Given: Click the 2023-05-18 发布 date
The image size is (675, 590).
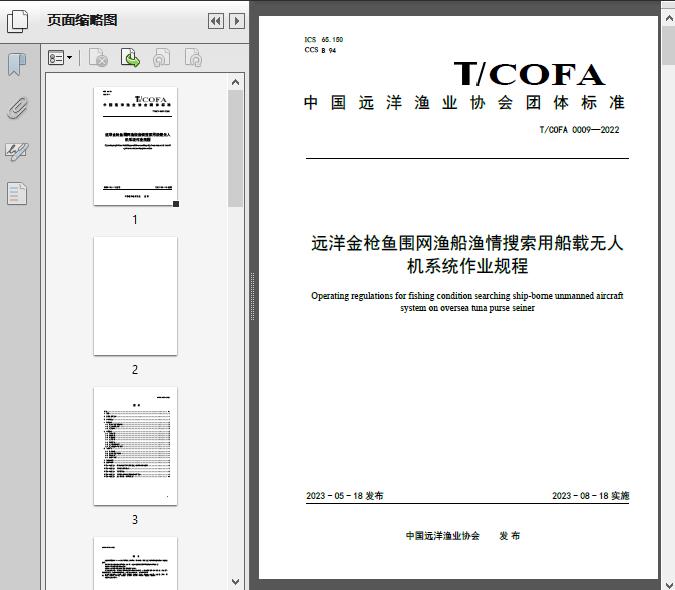Looking at the screenshot, I should 345,496.
